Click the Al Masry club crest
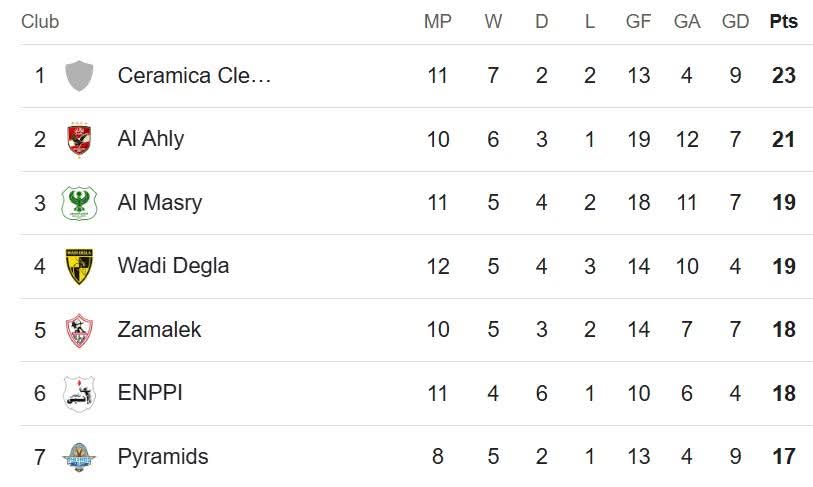 tap(79, 203)
